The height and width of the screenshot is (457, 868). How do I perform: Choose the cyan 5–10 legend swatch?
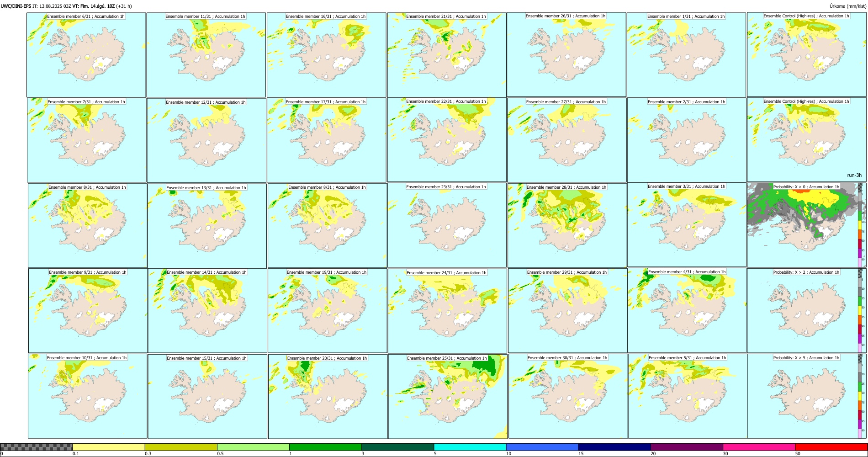[470, 447]
